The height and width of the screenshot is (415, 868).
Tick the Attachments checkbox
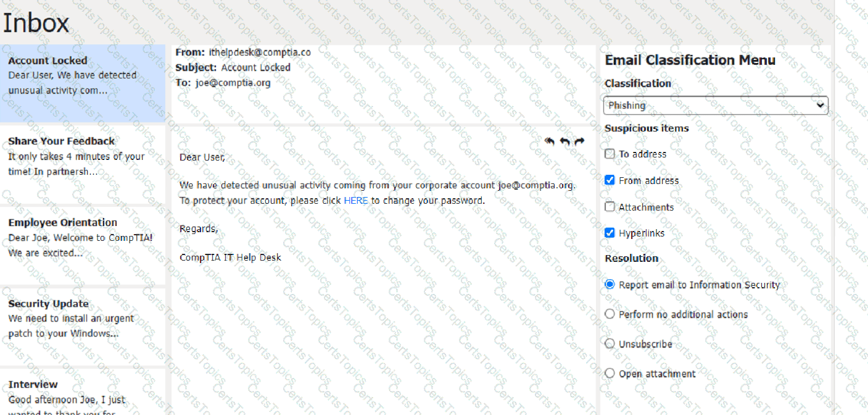tap(610, 207)
